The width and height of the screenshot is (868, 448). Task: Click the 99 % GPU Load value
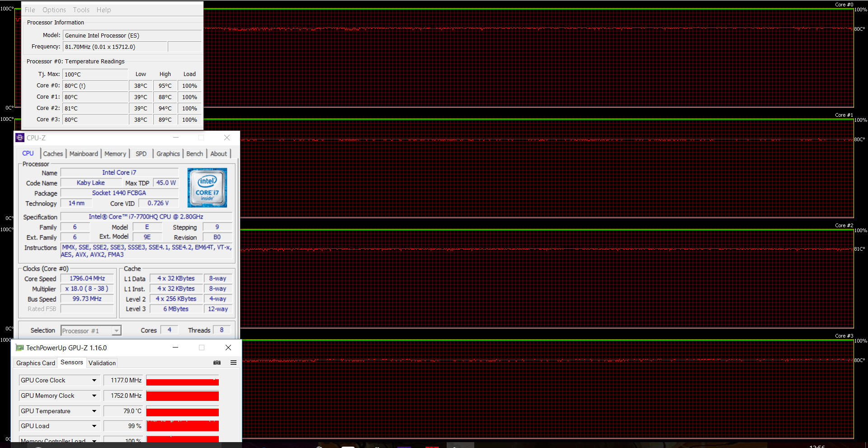(123, 426)
